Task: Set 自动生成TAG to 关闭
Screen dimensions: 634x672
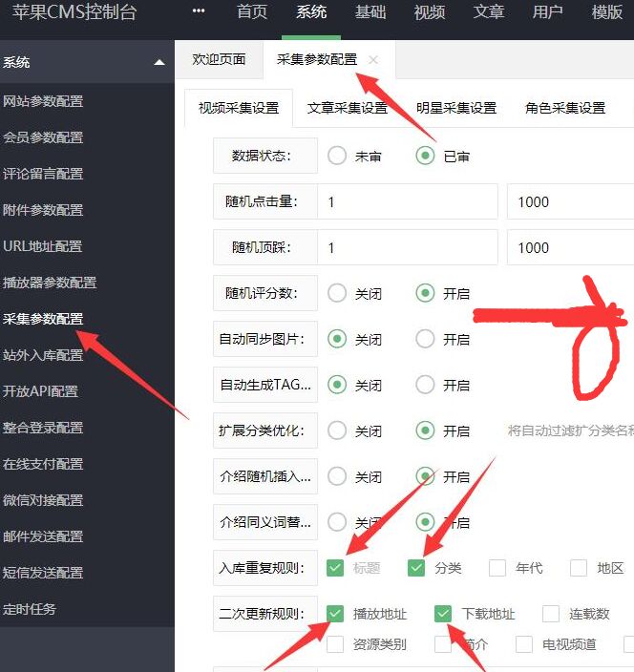Action: tap(337, 385)
